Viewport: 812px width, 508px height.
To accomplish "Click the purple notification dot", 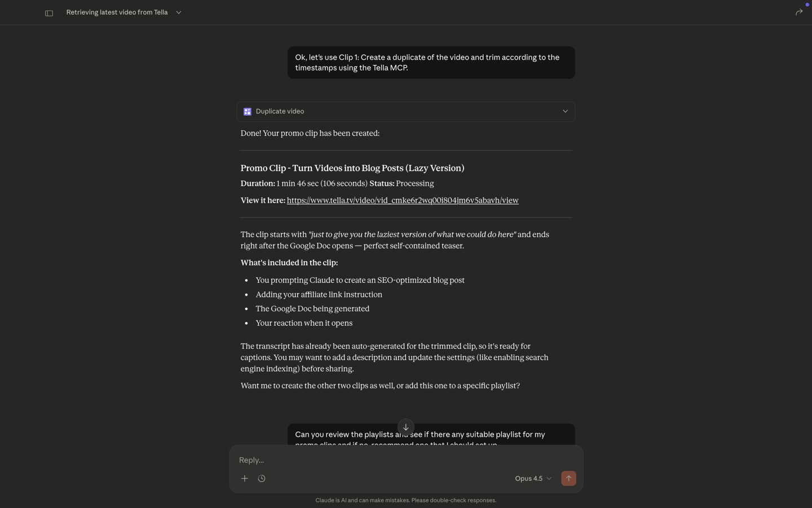I will [807, 5].
